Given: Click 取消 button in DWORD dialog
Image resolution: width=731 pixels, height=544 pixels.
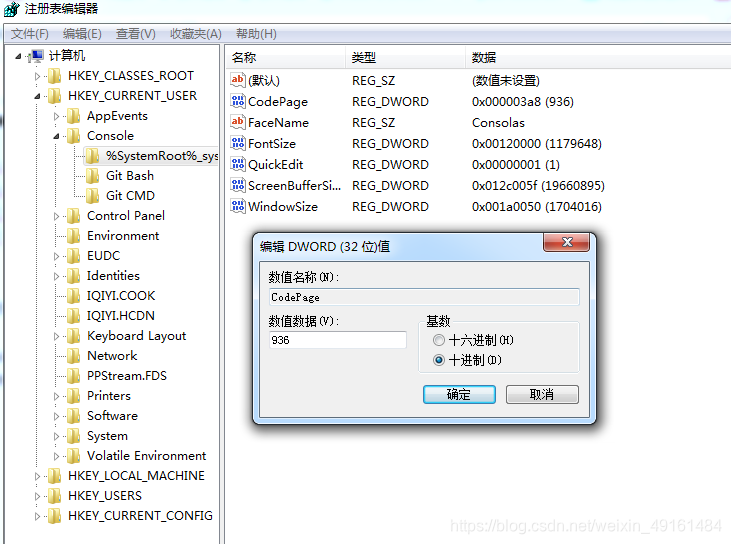Looking at the screenshot, I should [542, 394].
